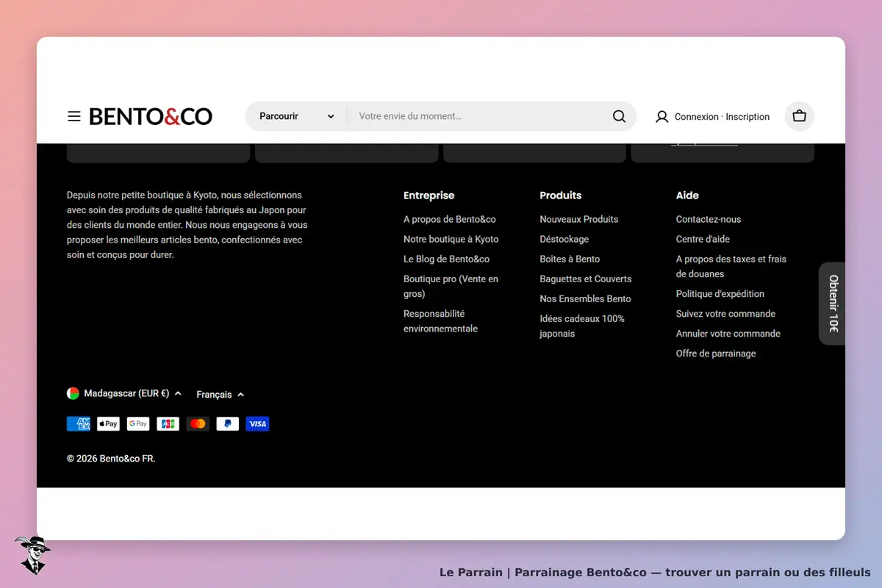Open 'A propos des taxes et frais de douanes'
The image size is (882, 588).
(731, 266)
